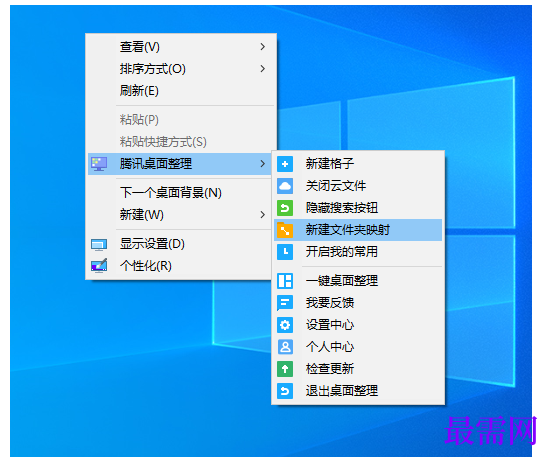
Task: Choose 刷新(E) from context menu
Action: [181, 91]
